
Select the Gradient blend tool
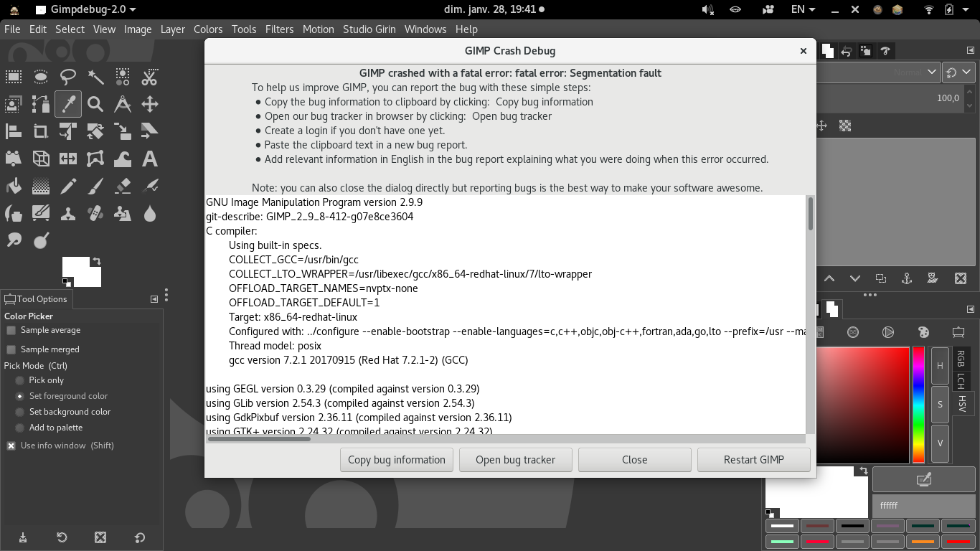pyautogui.click(x=41, y=186)
